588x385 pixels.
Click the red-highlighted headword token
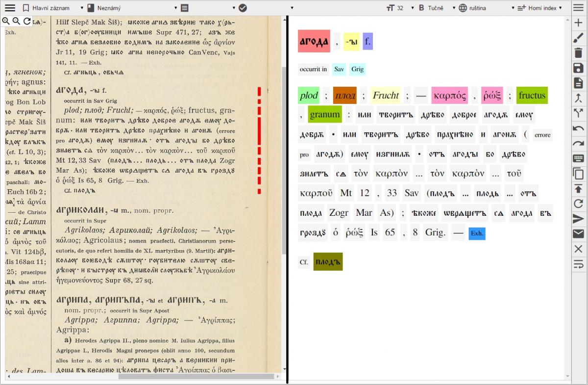click(314, 42)
